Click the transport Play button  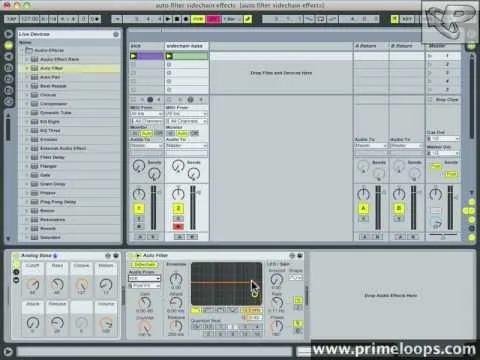(168, 19)
